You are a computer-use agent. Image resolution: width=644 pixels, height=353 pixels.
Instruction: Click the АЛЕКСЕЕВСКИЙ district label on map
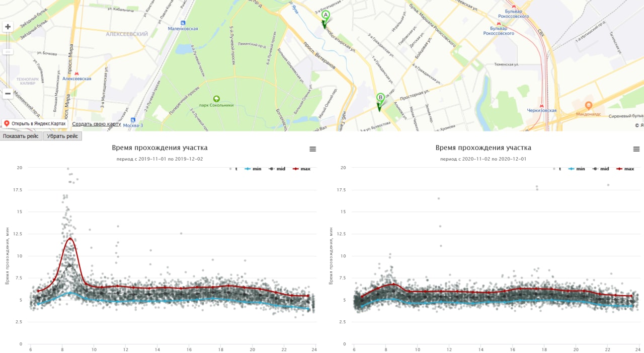click(x=127, y=34)
